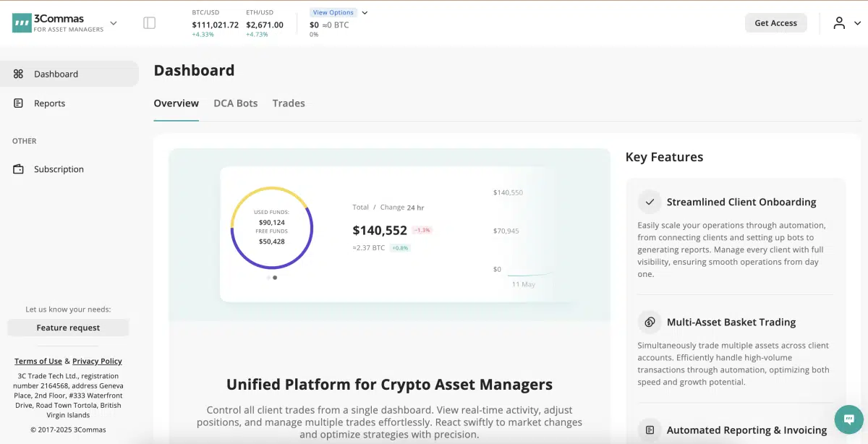The height and width of the screenshot is (444, 868).
Task: Click the Feature request button
Action: 68,328
